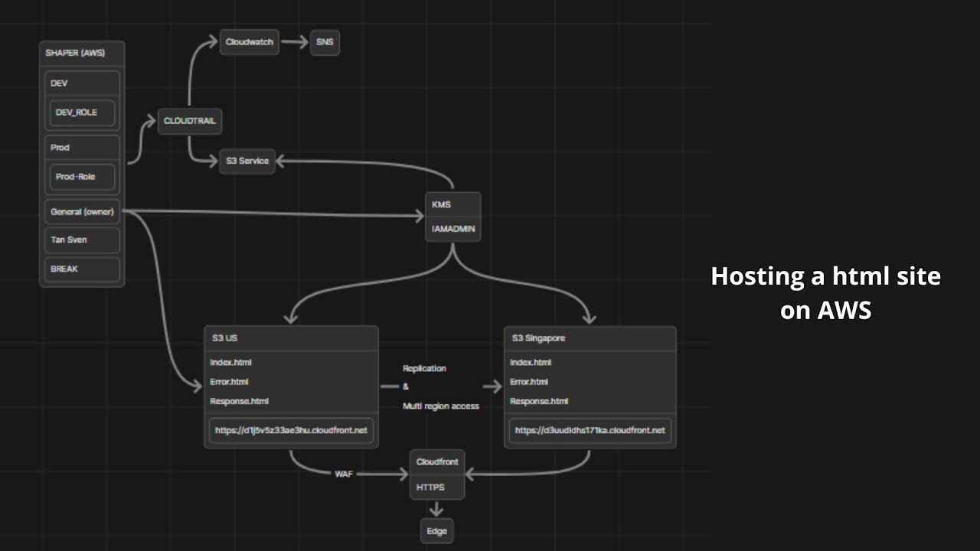Click the Multi region access label
980x551 pixels.
[441, 406]
